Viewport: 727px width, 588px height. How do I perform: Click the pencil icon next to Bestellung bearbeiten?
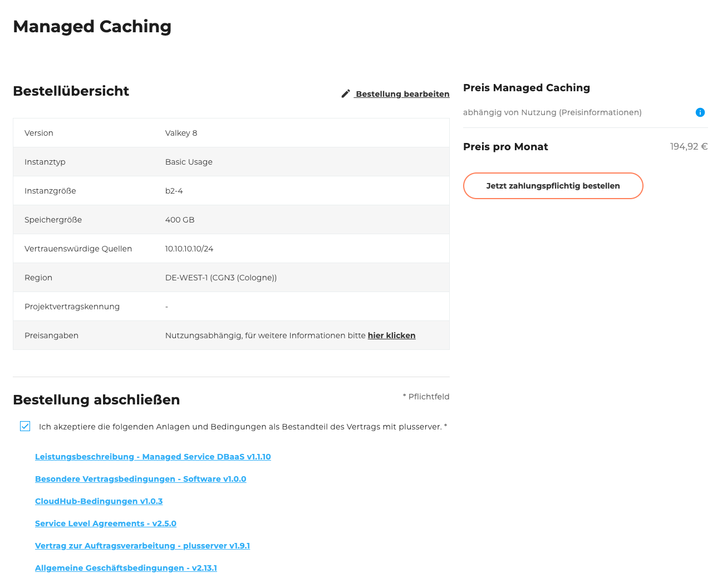pyautogui.click(x=346, y=93)
